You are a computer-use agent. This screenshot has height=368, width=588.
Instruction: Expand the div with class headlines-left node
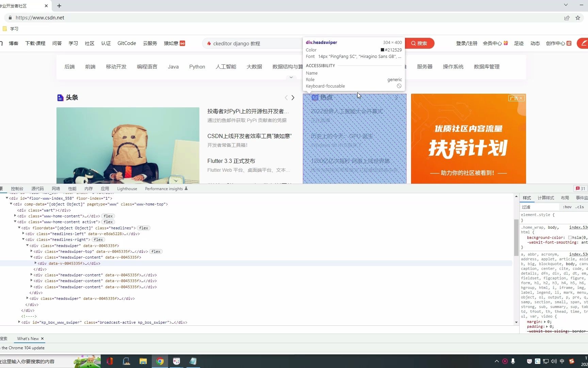23,234
